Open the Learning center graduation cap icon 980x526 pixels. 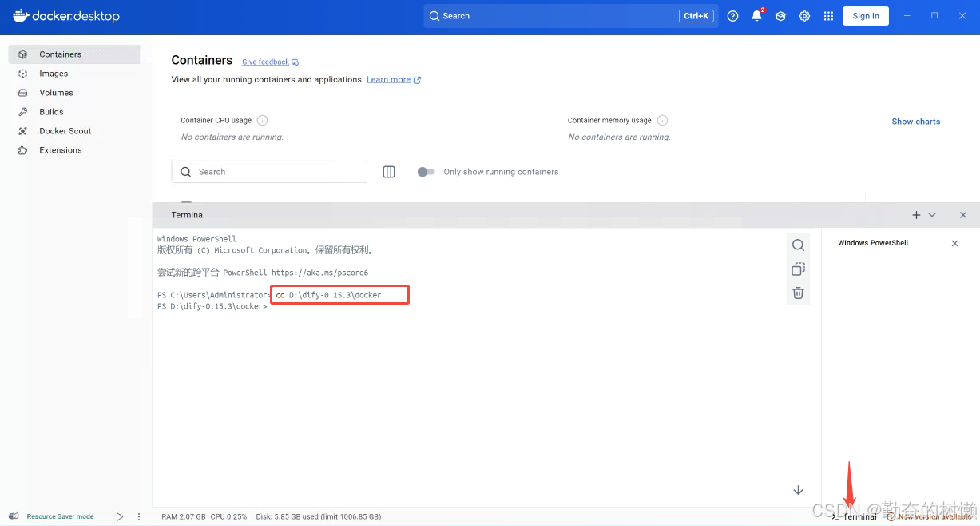click(781, 16)
